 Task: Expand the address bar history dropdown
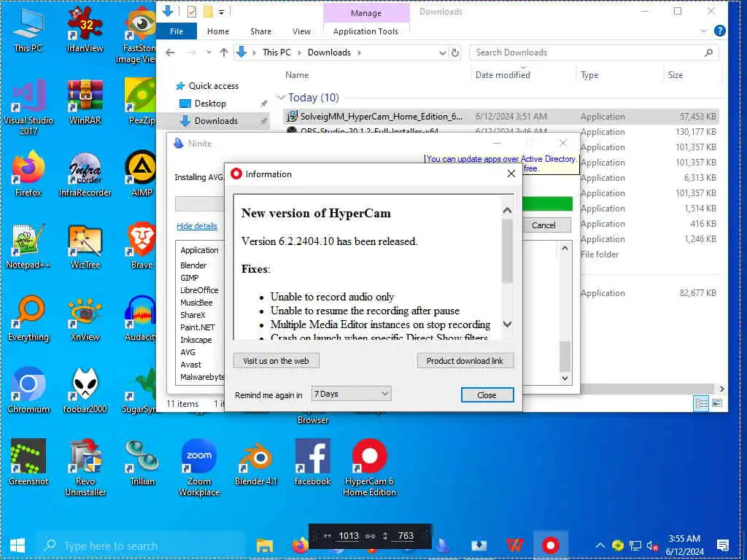click(443, 52)
